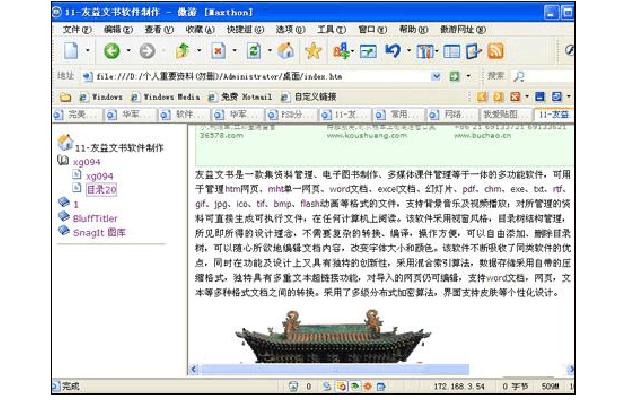
Task: Open the 工具 menu
Action: (331, 29)
